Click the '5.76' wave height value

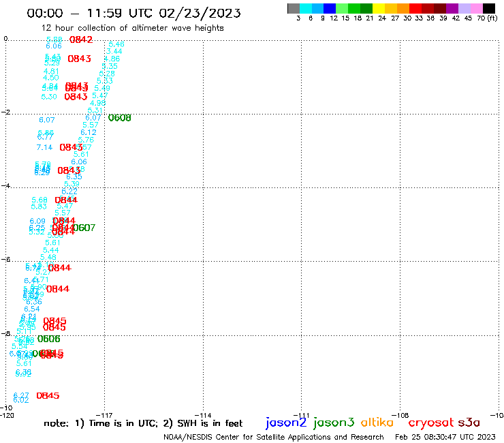(x=86, y=140)
